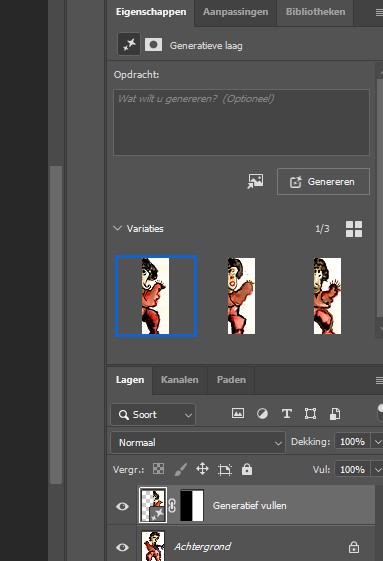Click the reference image icon beside Genereren
The width and height of the screenshot is (383, 561).
[256, 181]
